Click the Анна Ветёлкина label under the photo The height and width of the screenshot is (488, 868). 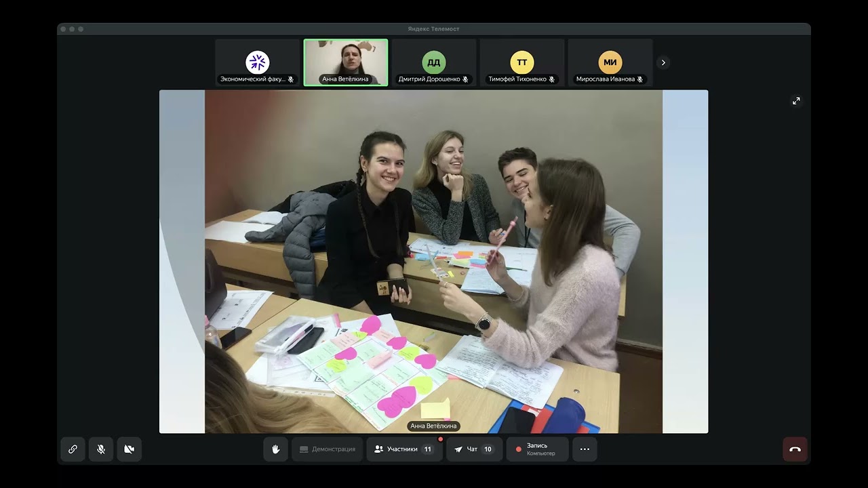click(x=434, y=426)
